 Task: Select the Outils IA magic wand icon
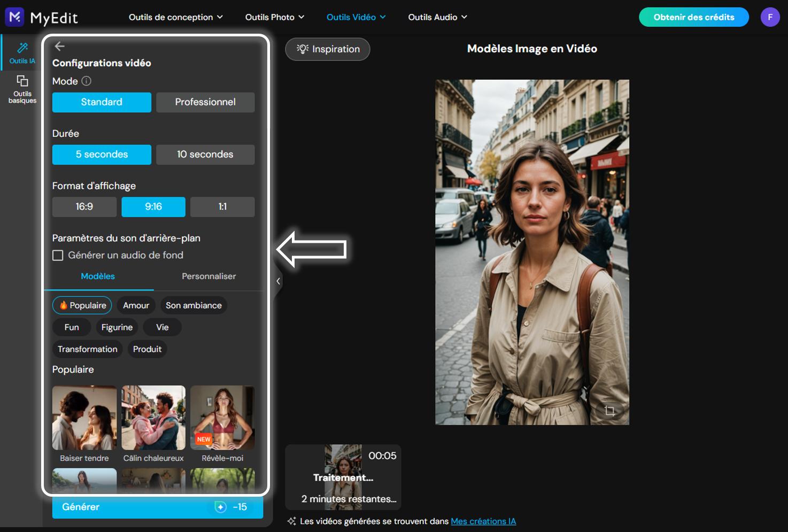(x=21, y=47)
